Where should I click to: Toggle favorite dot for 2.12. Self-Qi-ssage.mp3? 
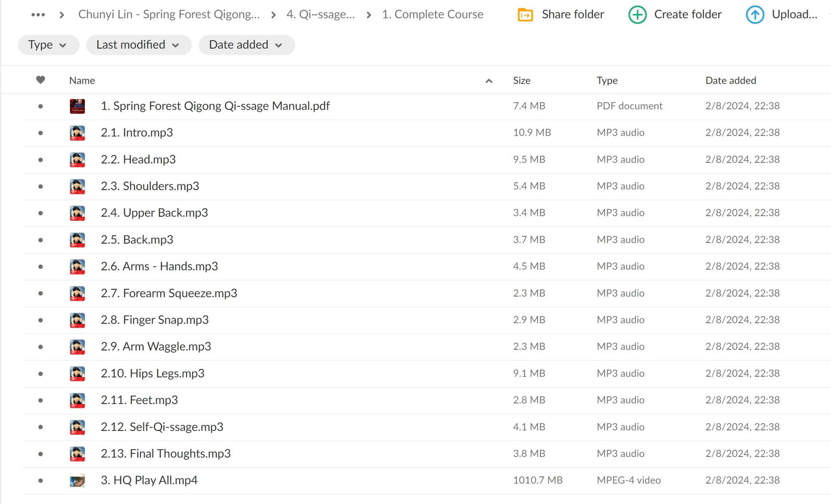click(41, 427)
